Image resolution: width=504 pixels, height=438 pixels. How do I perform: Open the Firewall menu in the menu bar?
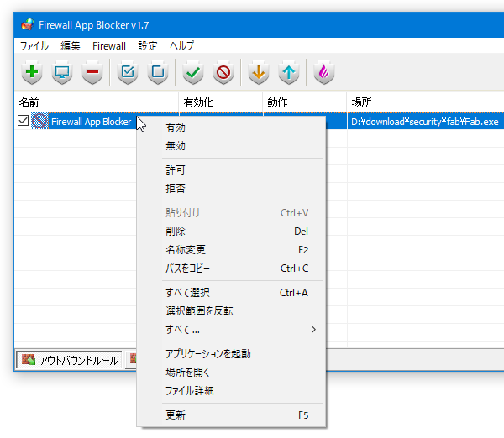[109, 46]
